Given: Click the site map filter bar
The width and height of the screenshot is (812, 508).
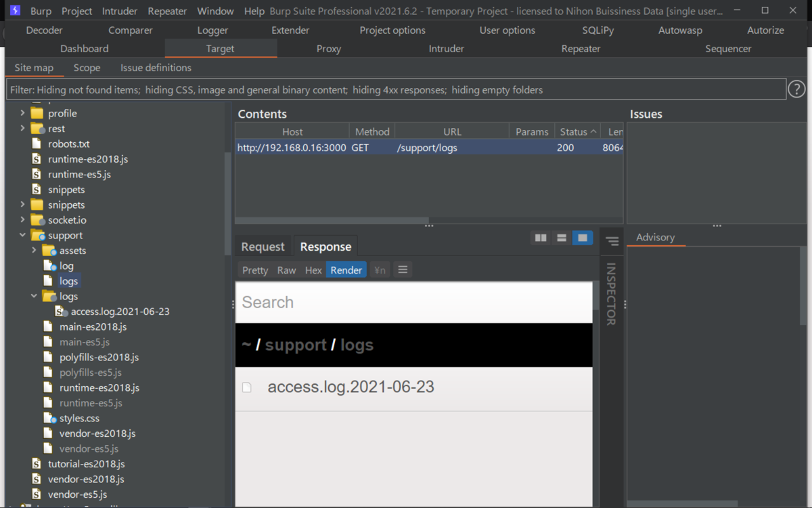Looking at the screenshot, I should (396, 89).
